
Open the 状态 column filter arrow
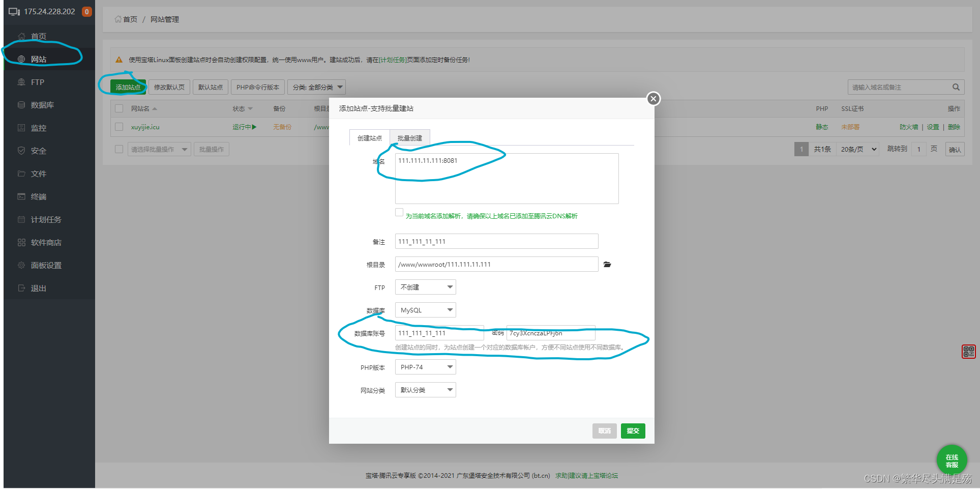coord(250,109)
